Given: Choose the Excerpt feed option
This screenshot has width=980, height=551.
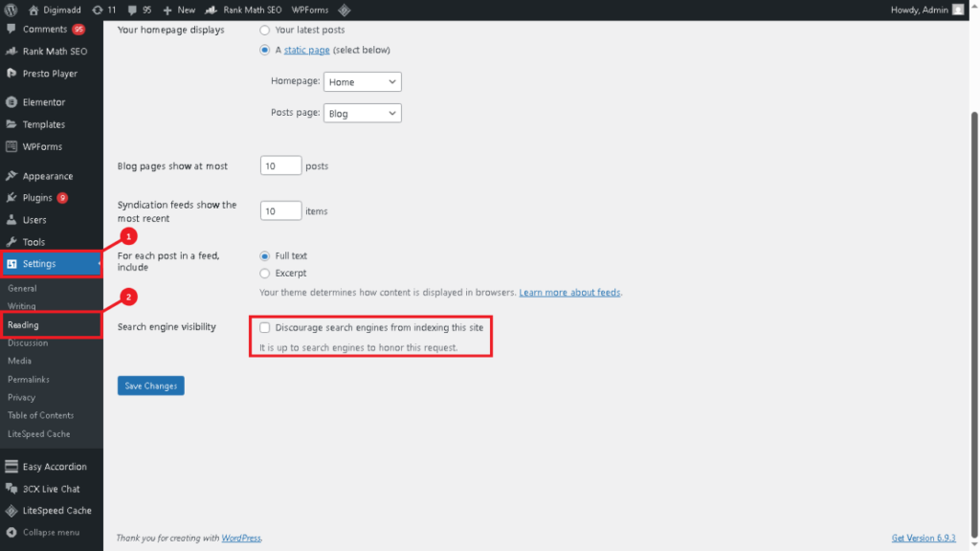Looking at the screenshot, I should (265, 274).
